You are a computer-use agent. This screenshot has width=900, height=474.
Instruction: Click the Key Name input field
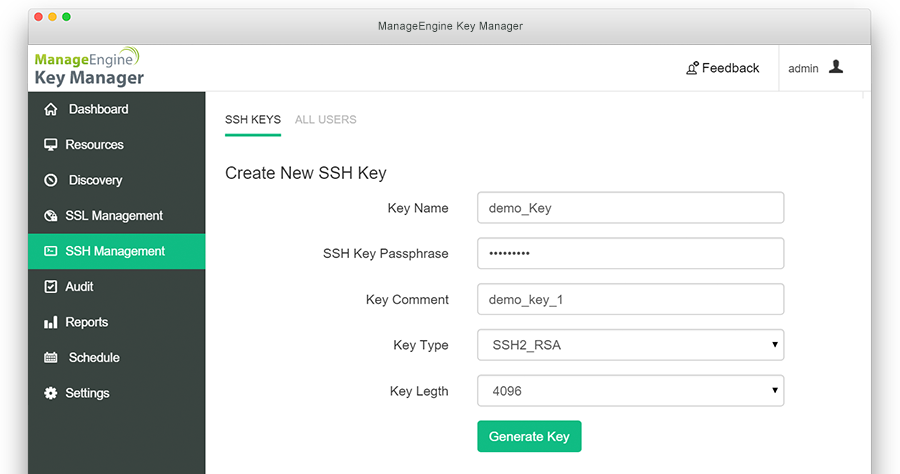pos(630,208)
